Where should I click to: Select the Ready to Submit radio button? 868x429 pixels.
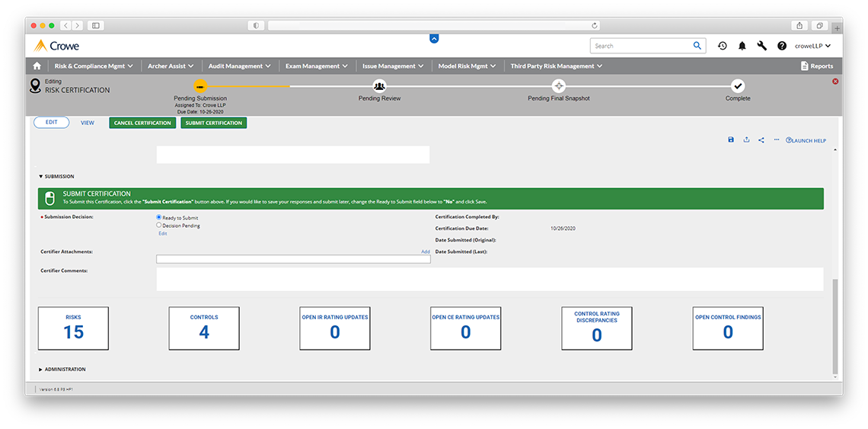point(158,218)
